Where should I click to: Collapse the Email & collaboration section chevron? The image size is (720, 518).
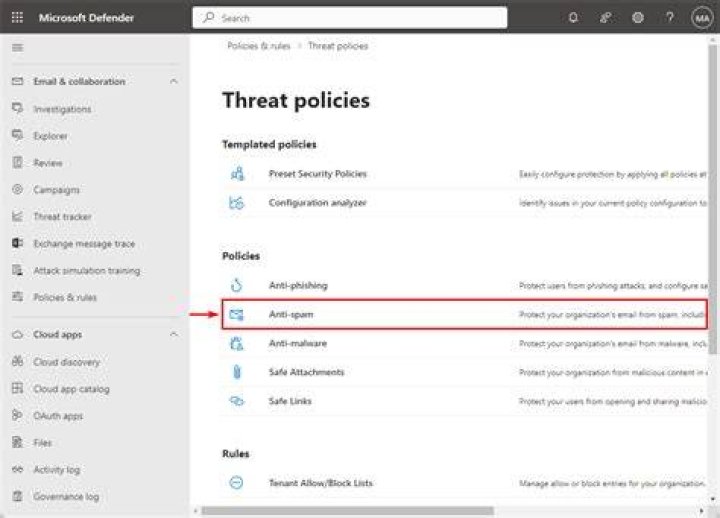tap(174, 81)
